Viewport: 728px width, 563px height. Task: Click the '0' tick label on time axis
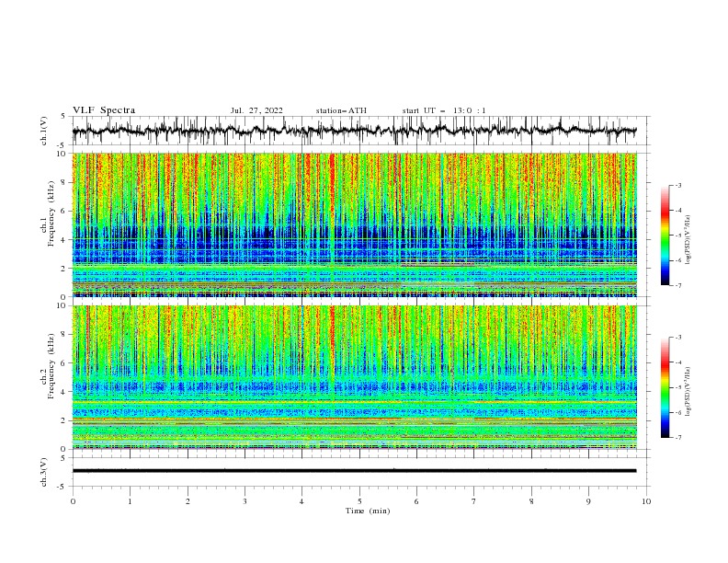click(73, 501)
